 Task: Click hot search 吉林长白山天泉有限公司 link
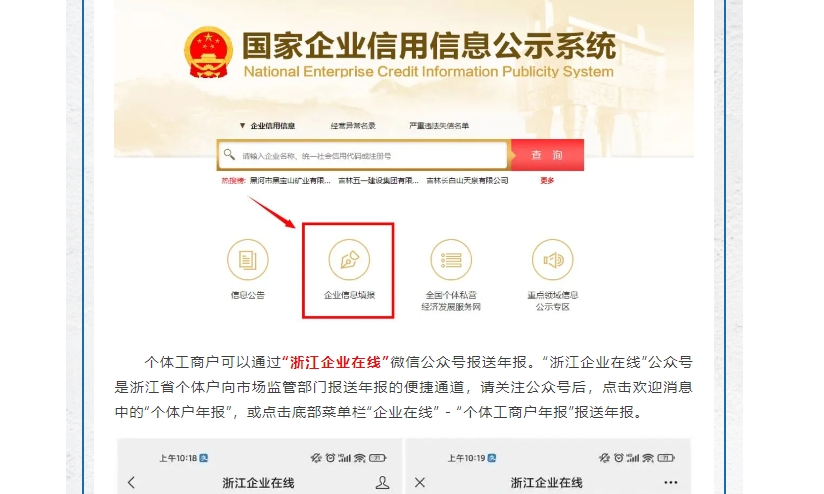pyautogui.click(x=467, y=181)
